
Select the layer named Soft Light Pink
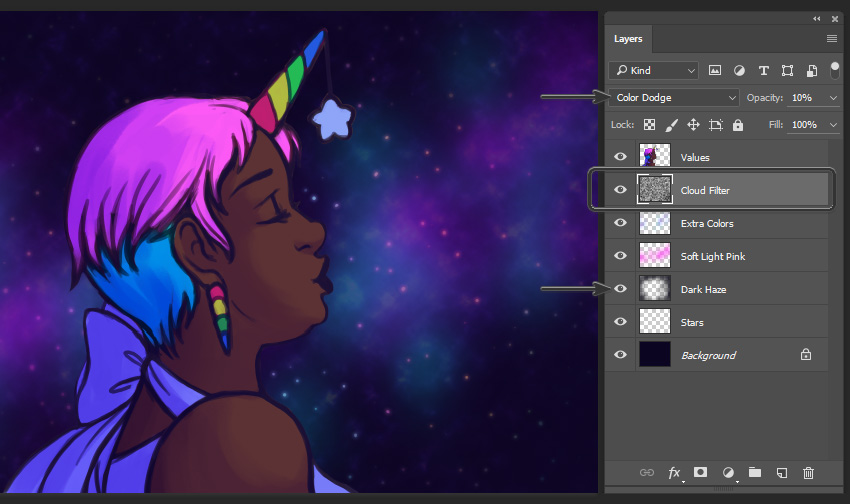pos(713,256)
